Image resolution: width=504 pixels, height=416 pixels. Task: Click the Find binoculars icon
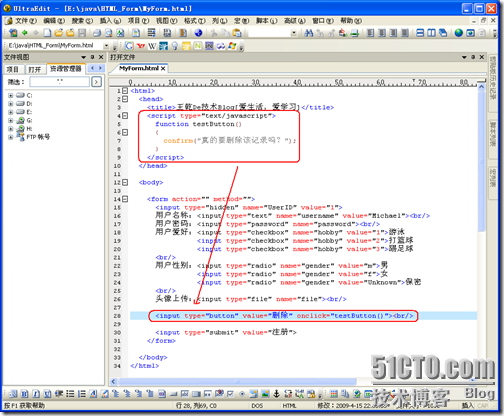(309, 33)
